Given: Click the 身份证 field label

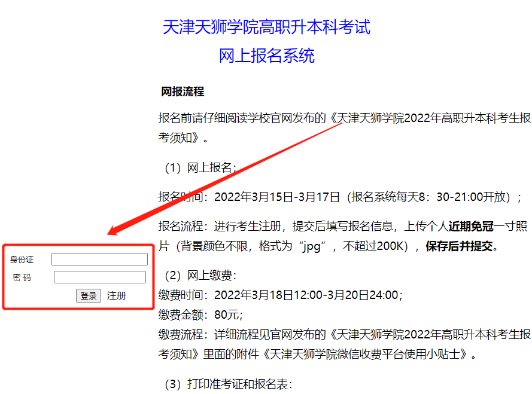Looking at the screenshot, I should point(22,259).
